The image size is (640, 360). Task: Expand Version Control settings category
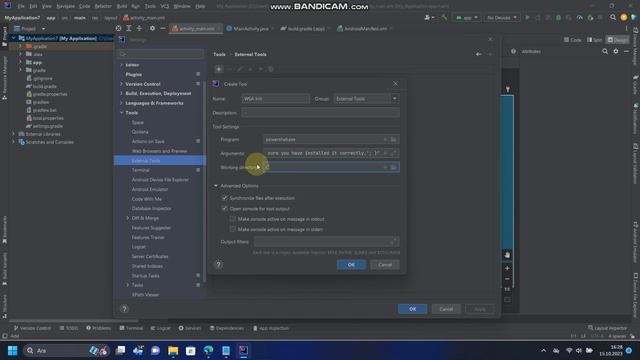point(121,84)
